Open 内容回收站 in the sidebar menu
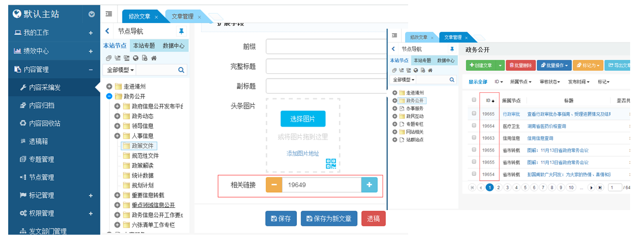 (45, 123)
